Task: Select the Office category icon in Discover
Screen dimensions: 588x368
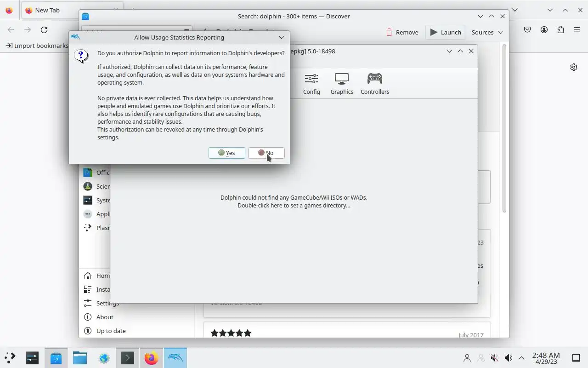Action: [x=88, y=172]
